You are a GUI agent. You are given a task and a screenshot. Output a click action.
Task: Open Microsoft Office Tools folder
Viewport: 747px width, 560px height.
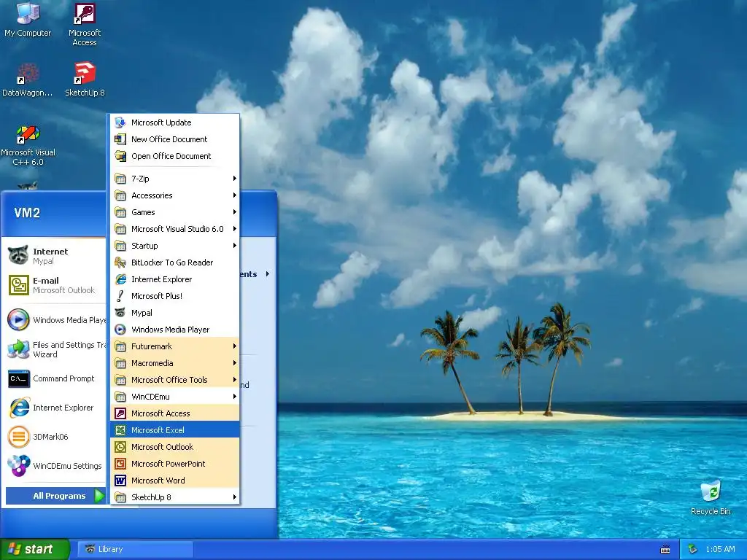[x=175, y=379]
